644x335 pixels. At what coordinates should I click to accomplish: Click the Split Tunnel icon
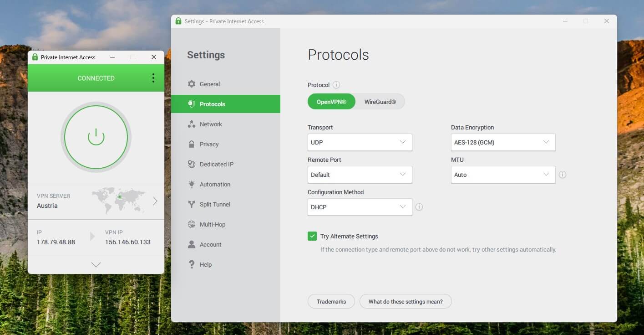tap(192, 204)
